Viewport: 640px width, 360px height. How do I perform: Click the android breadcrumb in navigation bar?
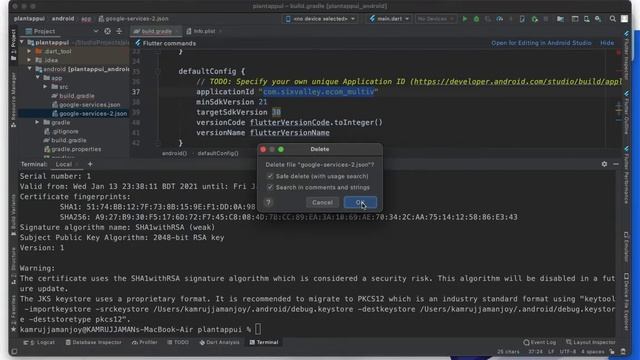point(62,19)
